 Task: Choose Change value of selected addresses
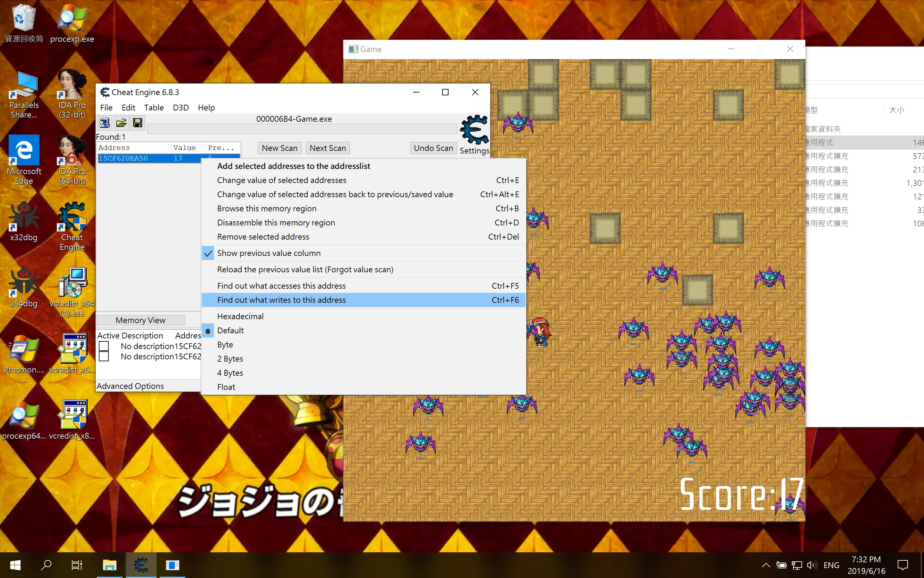pyautogui.click(x=364, y=180)
